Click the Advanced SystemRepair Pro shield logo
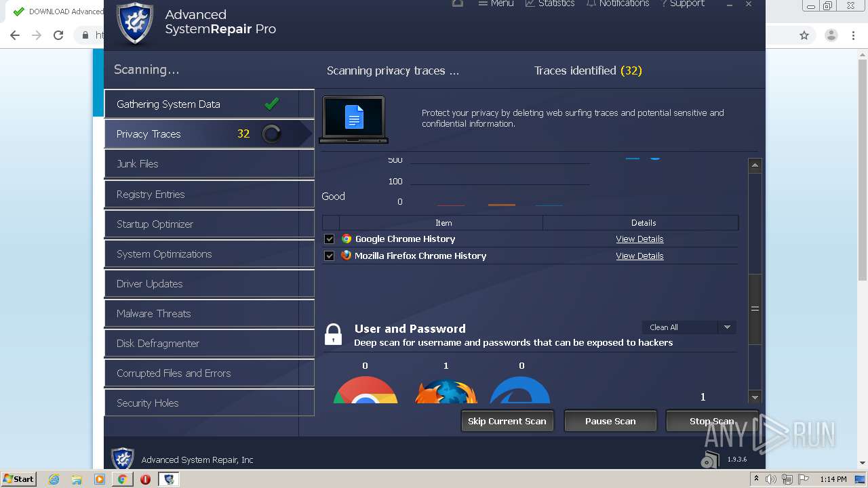The height and width of the screenshot is (488, 868). point(135,23)
